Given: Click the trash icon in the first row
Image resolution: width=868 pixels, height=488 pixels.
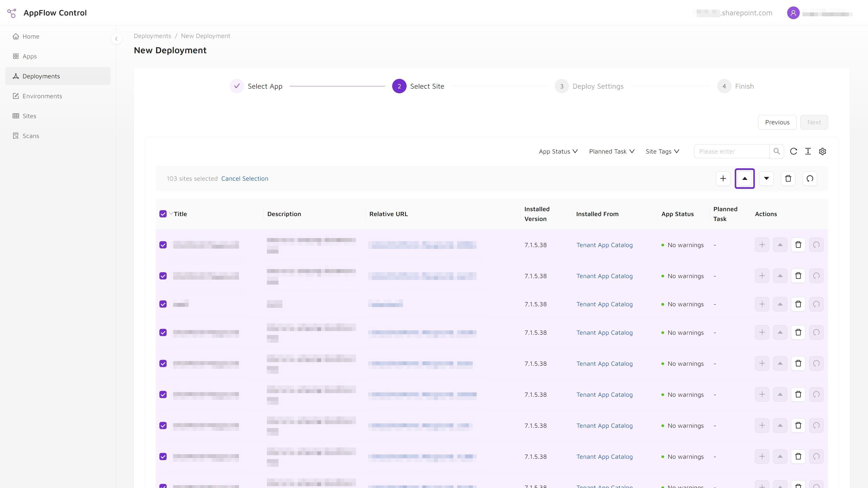Looking at the screenshot, I should pyautogui.click(x=798, y=245).
